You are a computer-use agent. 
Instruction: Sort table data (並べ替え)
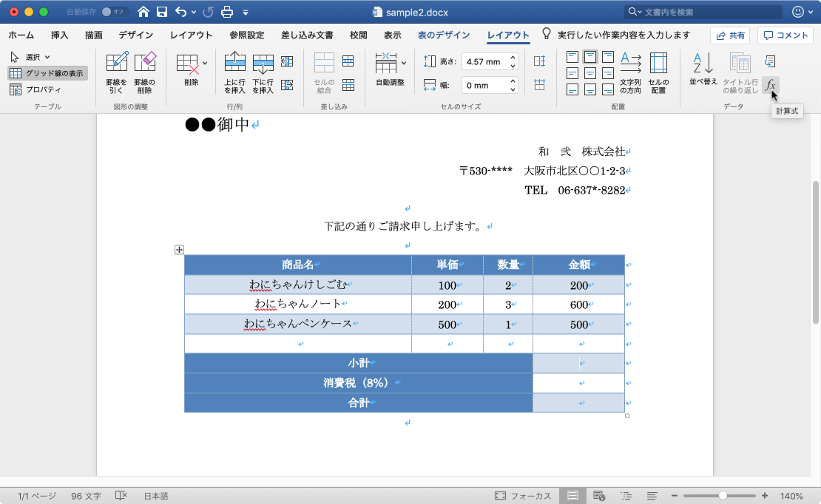pyautogui.click(x=703, y=69)
